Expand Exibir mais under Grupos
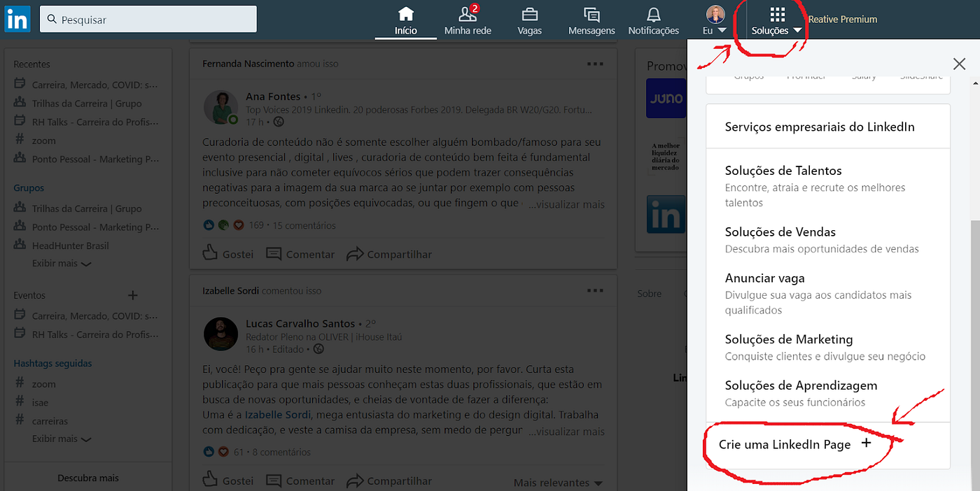 pyautogui.click(x=62, y=264)
